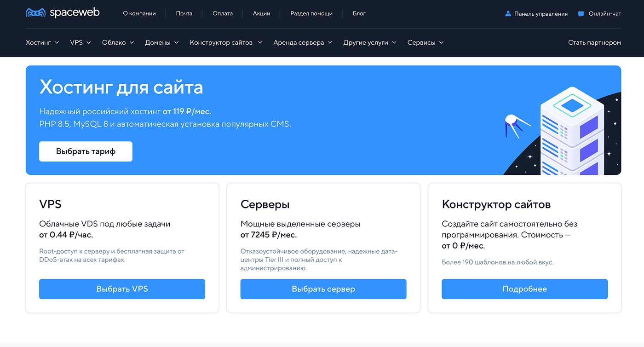Viewport: 644px width, 347px height.
Task: Expand the Хостинг dropdown menu
Action: click(42, 42)
